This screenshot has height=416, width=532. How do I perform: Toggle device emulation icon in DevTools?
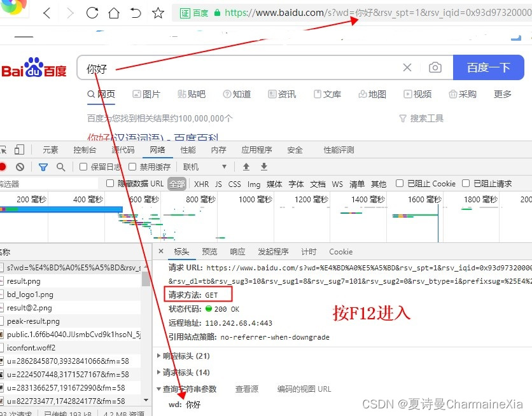(x=19, y=149)
